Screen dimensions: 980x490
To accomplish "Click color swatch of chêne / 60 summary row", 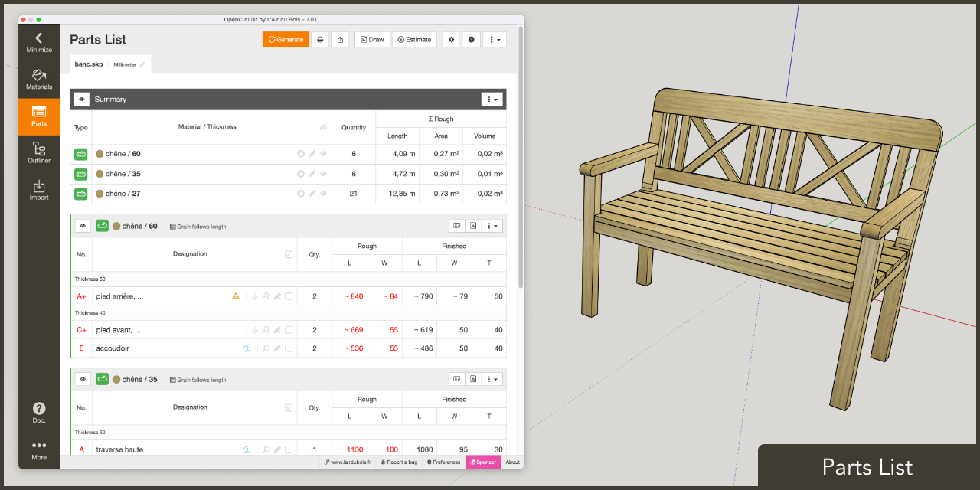I will click(x=100, y=154).
